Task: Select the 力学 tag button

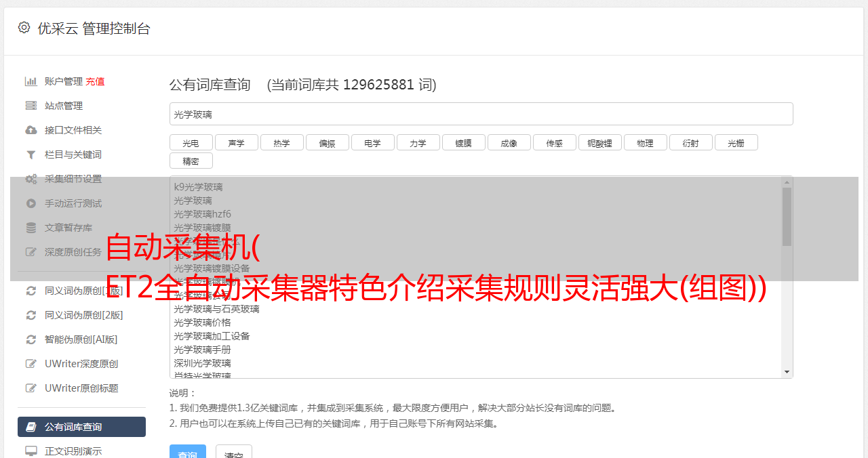Action: point(418,143)
